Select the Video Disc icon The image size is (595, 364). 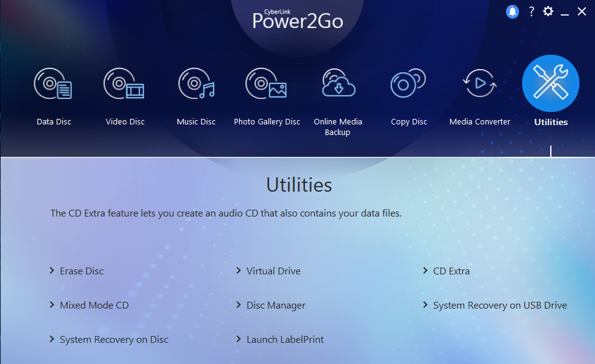point(124,83)
